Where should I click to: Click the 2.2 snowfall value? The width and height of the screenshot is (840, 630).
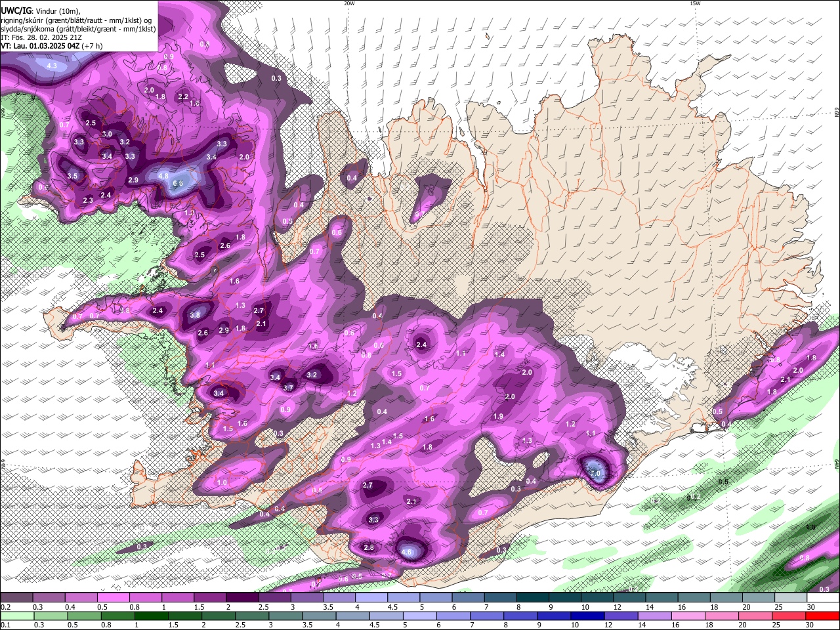click(x=184, y=96)
